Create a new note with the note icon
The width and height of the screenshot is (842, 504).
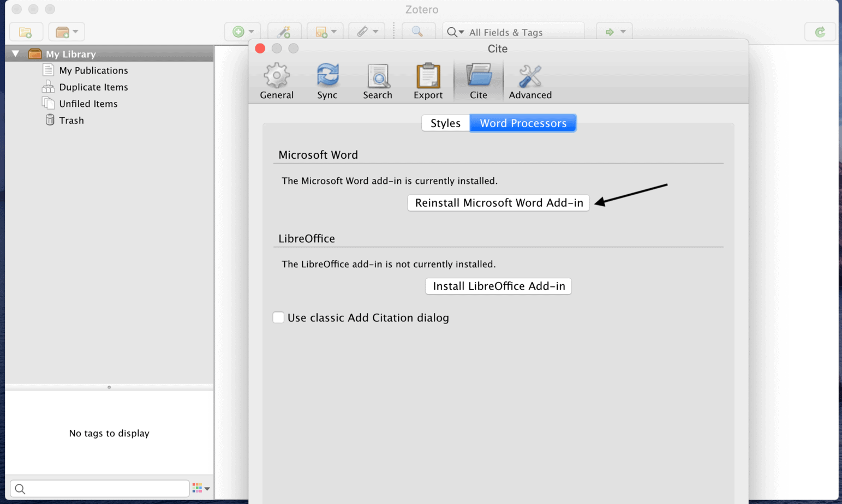coord(321,32)
